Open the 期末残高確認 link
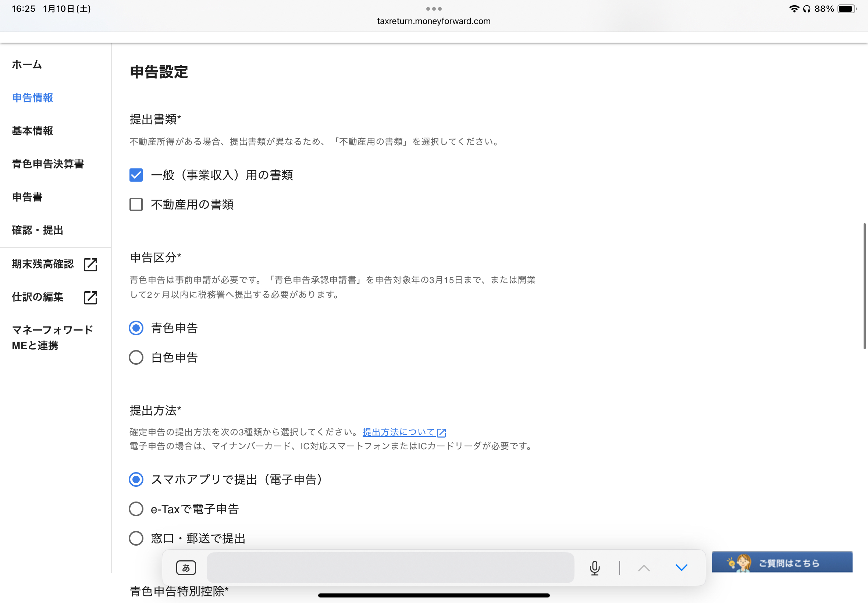Screen dimensions: 868x603 point(43,264)
